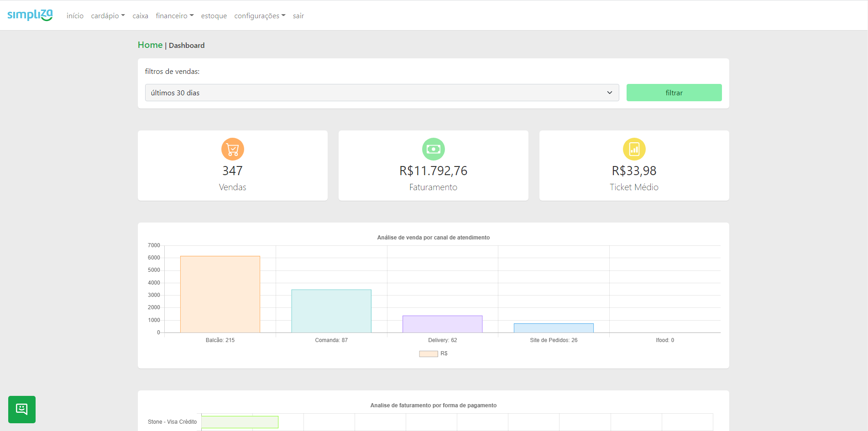Click the yellow chart Ticket Médio icon
The image size is (868, 431).
[634, 149]
